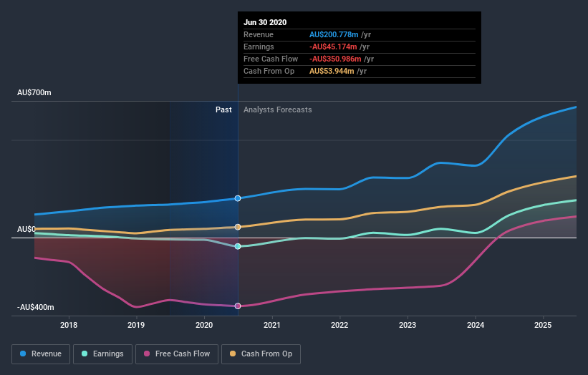The height and width of the screenshot is (375, 588).
Task: Click the pink Free Cash Flow data point
Action: click(238, 306)
